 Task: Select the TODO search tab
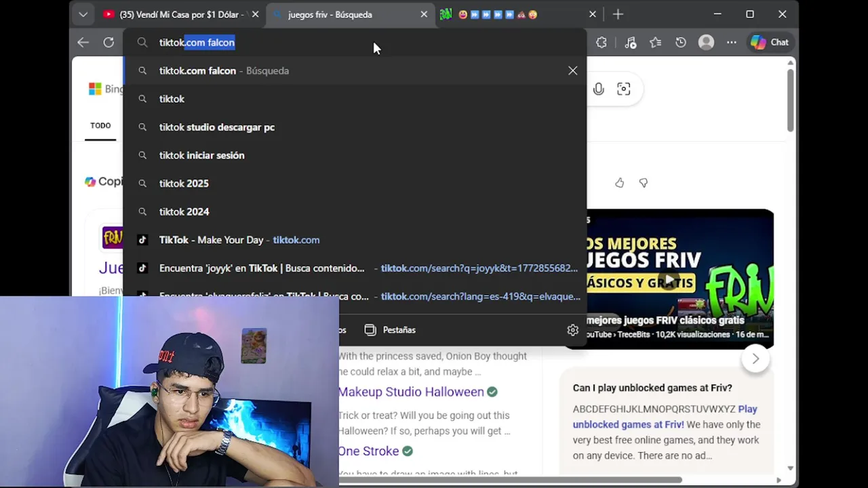(100, 125)
